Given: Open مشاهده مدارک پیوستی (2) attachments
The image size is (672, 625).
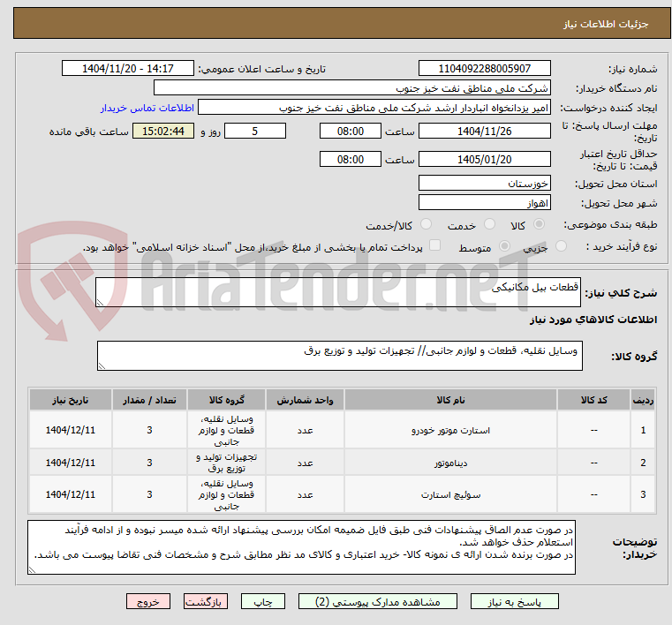Looking at the screenshot, I should (378, 601).
